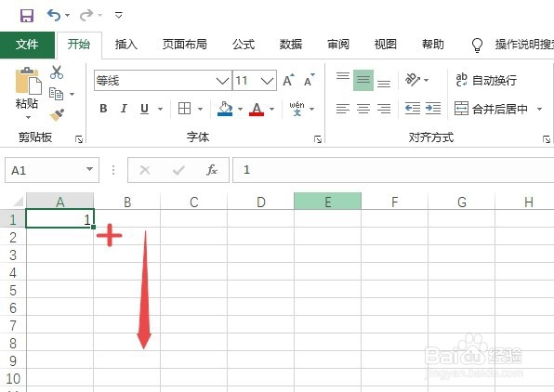
Task: Toggle Middle Align icon
Action: 363,80
